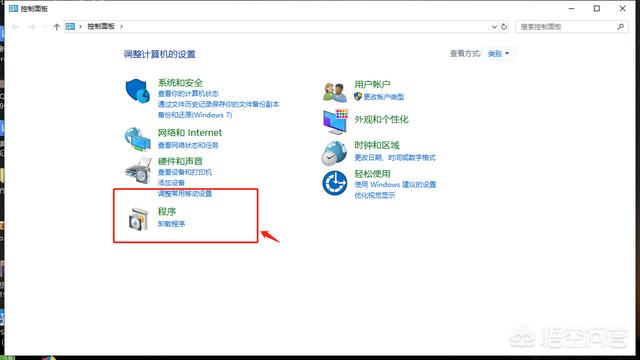
Task: Open the 轻松使用 heading
Action: pyautogui.click(x=372, y=173)
